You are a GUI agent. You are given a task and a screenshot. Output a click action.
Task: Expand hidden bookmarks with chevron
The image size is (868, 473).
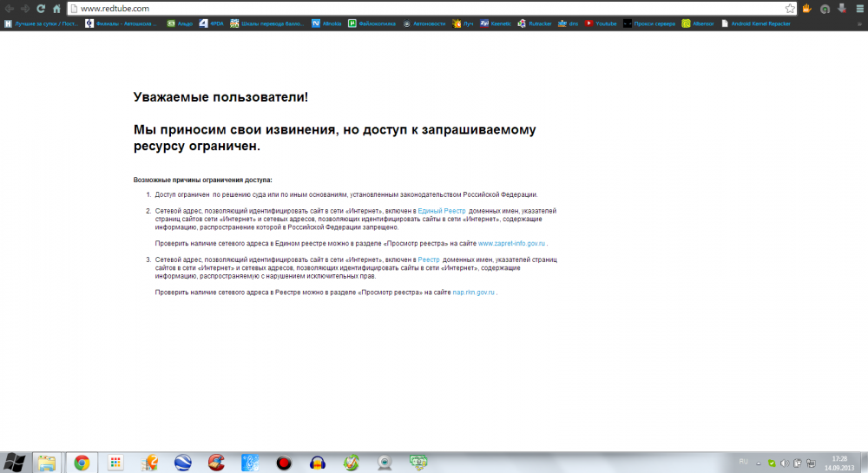click(859, 23)
